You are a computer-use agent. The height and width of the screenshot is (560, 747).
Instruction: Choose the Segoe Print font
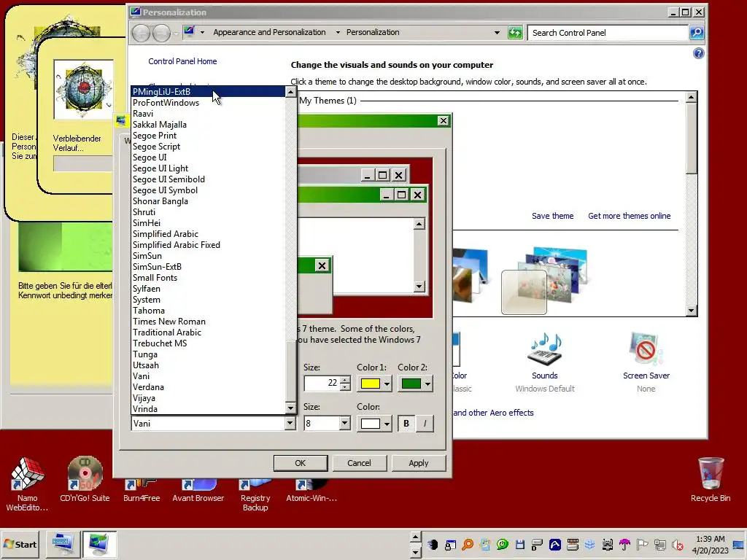tap(209, 135)
